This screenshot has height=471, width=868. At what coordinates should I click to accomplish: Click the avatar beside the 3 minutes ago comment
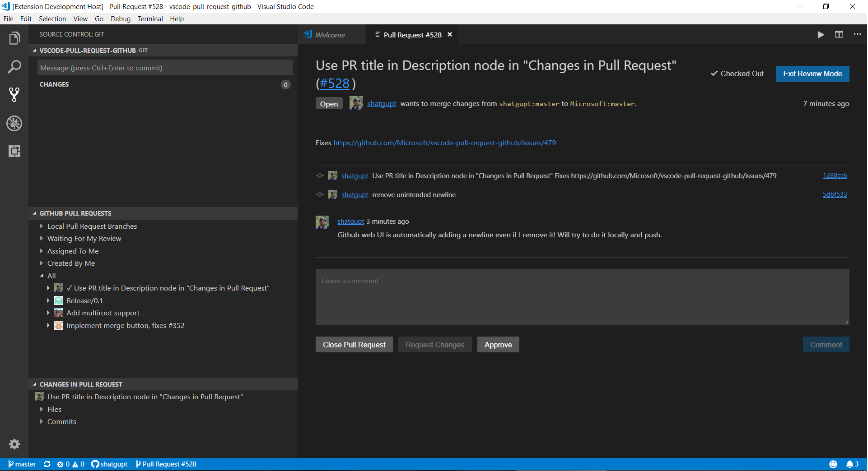pyautogui.click(x=322, y=222)
